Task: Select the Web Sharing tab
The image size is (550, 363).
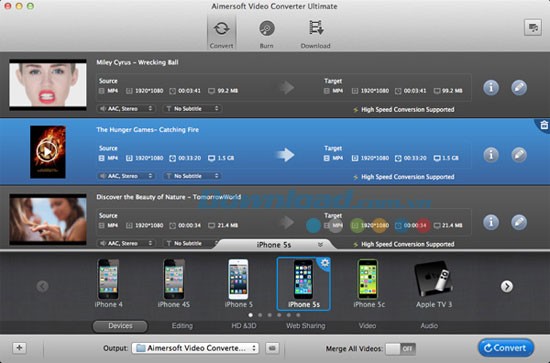Action: [306, 326]
